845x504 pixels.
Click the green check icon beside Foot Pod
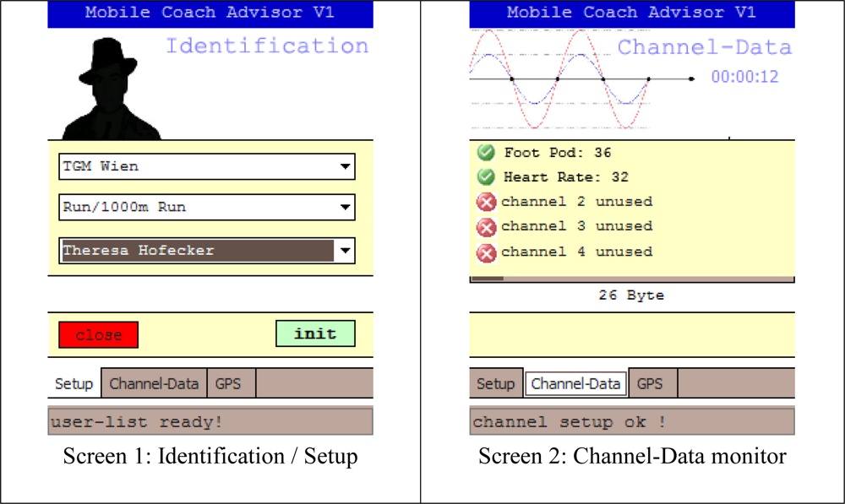click(x=486, y=153)
